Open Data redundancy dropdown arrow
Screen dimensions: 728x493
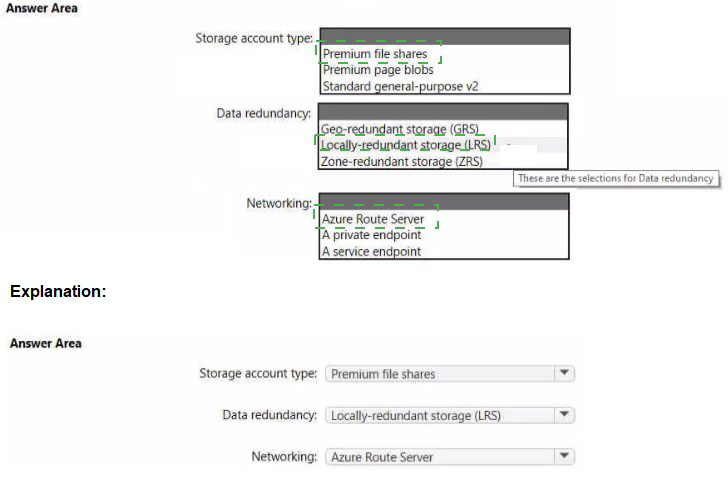tap(564, 415)
